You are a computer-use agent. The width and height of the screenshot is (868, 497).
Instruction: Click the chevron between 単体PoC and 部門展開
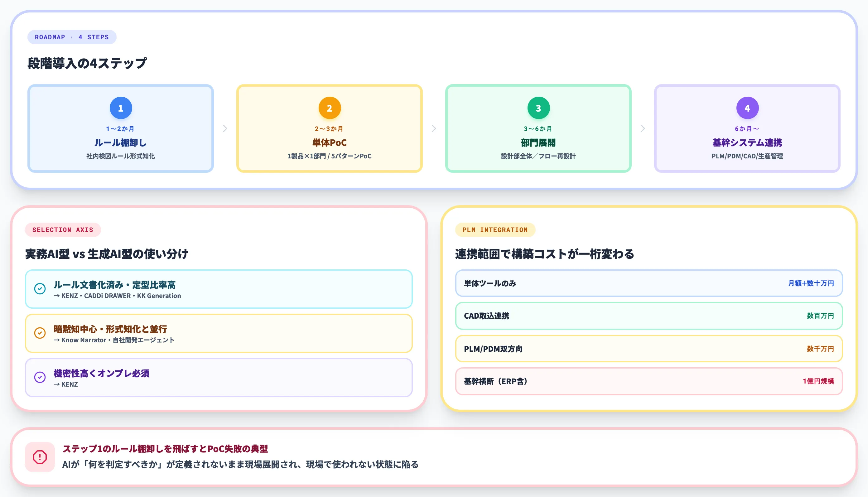434,128
